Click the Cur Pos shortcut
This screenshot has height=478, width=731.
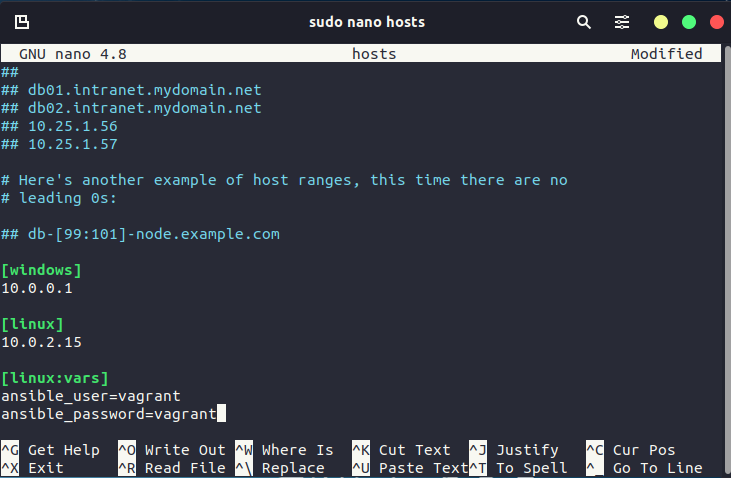tap(643, 450)
